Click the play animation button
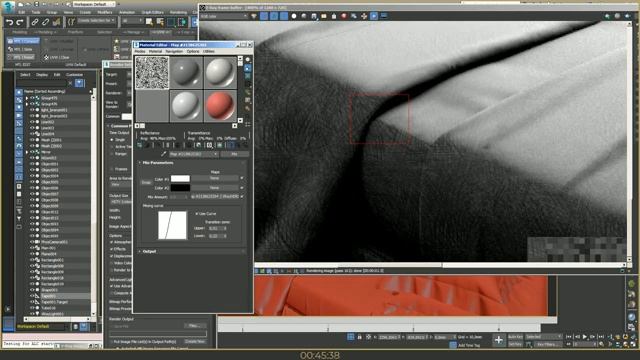The width and height of the screenshot is (640, 360). 584,337
